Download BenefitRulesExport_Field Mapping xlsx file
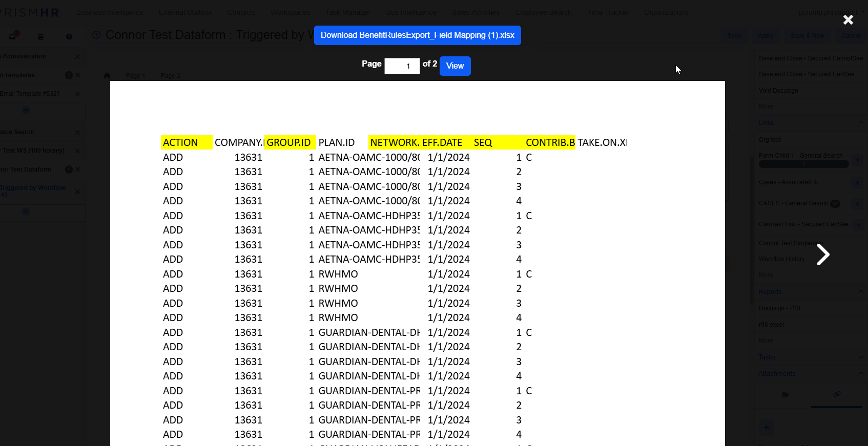Screen dimensions: 868x446 coord(418,35)
